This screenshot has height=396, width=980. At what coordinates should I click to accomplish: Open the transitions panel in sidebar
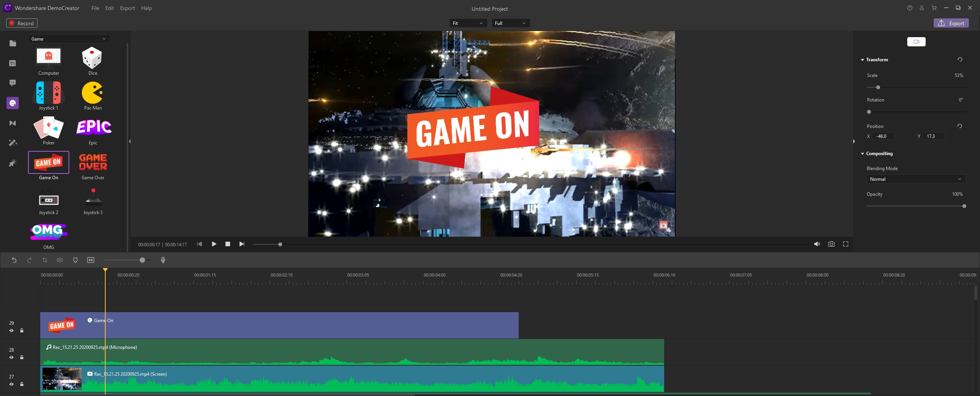click(13, 123)
